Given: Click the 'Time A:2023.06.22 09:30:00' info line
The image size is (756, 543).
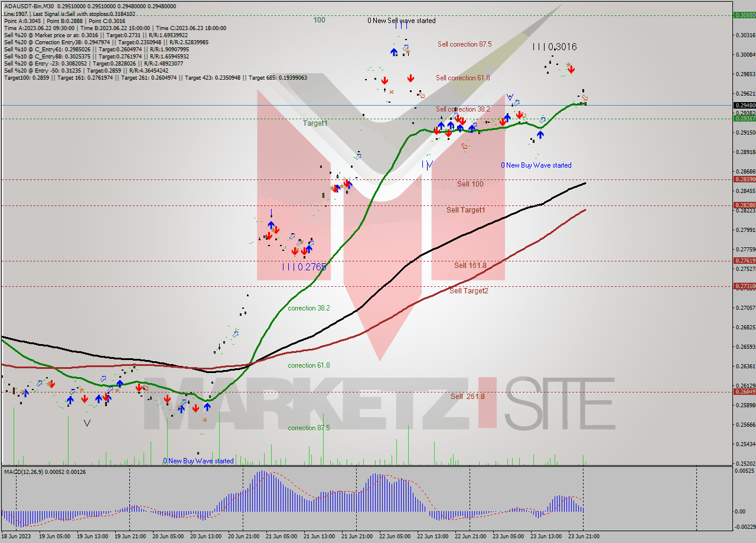Looking at the screenshot, I should pos(115,28).
